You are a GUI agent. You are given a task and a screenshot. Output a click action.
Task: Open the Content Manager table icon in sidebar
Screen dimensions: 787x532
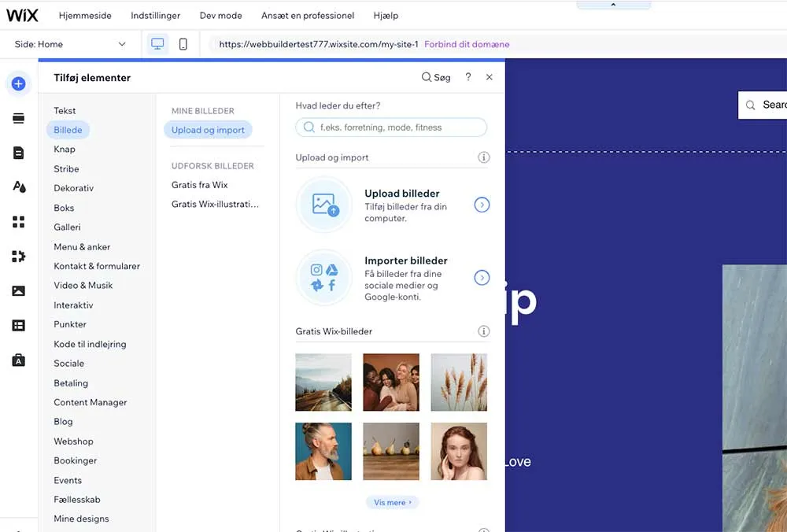click(19, 325)
